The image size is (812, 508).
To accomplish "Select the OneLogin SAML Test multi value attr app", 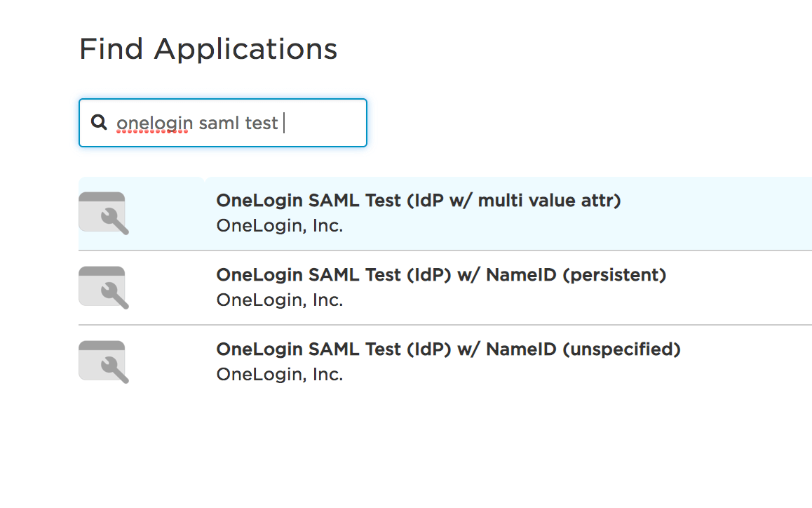I will [418, 200].
